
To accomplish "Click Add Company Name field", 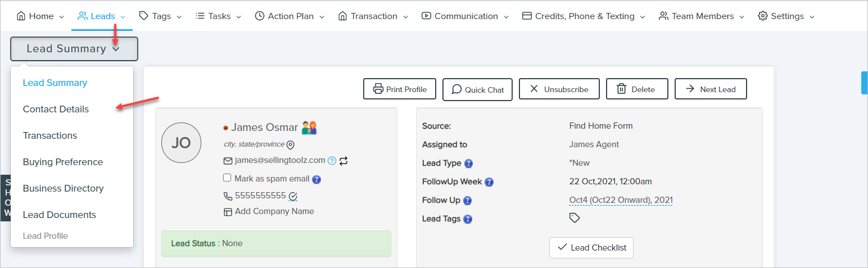I will tap(274, 212).
